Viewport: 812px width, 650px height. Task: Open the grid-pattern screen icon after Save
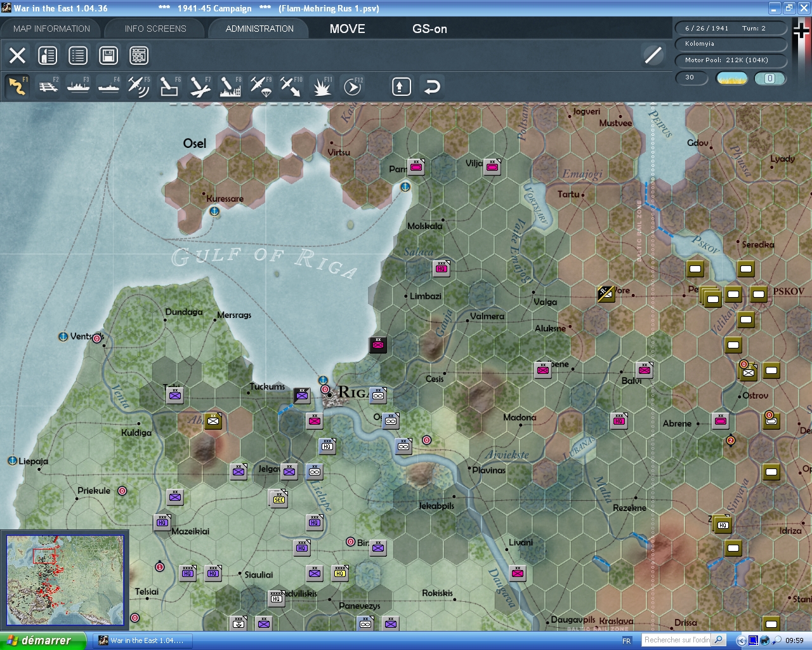[x=139, y=56]
